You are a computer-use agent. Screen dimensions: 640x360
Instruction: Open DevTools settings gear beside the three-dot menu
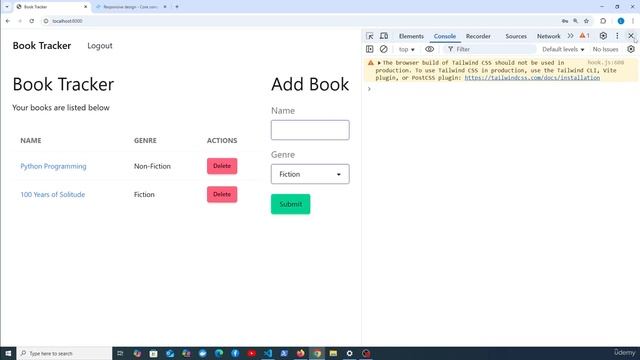[x=603, y=36]
